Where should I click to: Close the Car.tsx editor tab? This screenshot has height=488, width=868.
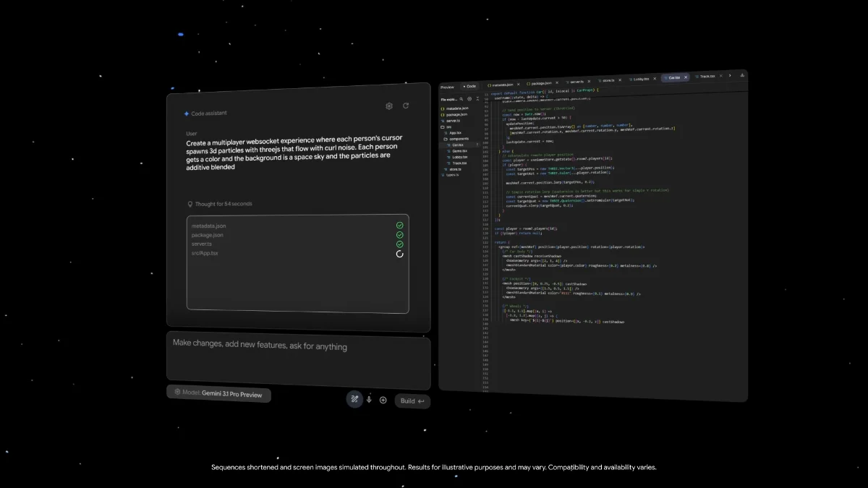coord(686,77)
